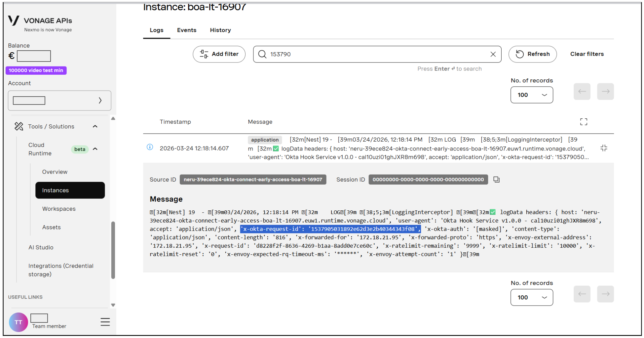Open the hamburger menu by user profile

pos(105,322)
